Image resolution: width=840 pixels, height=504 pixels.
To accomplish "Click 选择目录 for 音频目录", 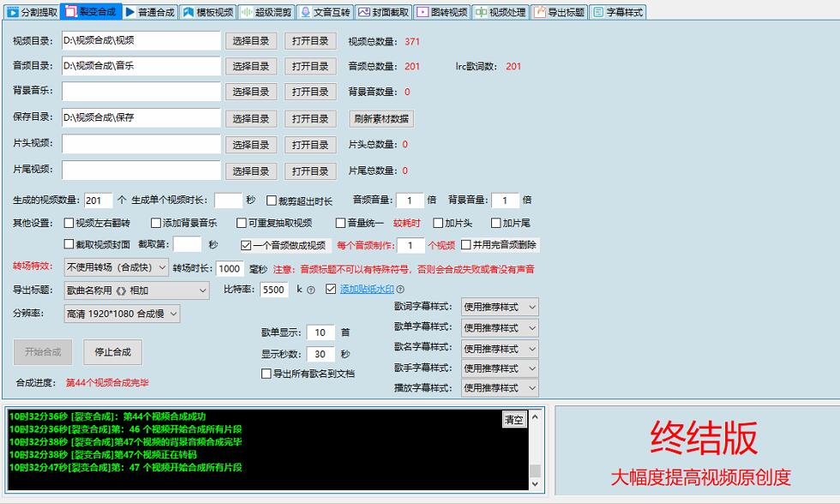I will (250, 66).
